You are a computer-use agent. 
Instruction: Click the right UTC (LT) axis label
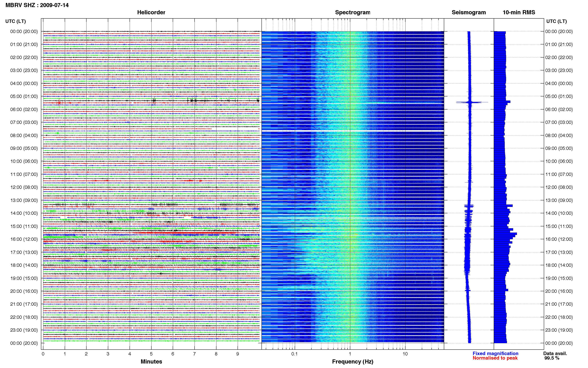pos(556,21)
